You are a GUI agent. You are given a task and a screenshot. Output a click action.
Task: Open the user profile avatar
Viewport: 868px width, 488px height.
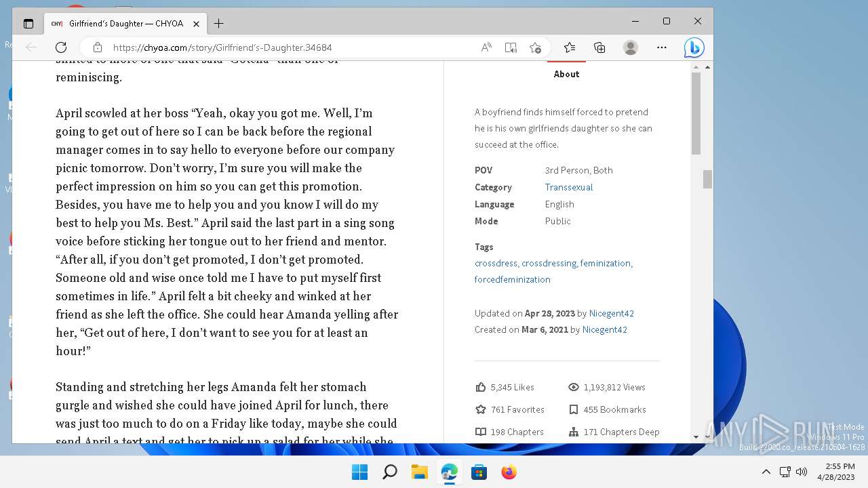pos(631,47)
